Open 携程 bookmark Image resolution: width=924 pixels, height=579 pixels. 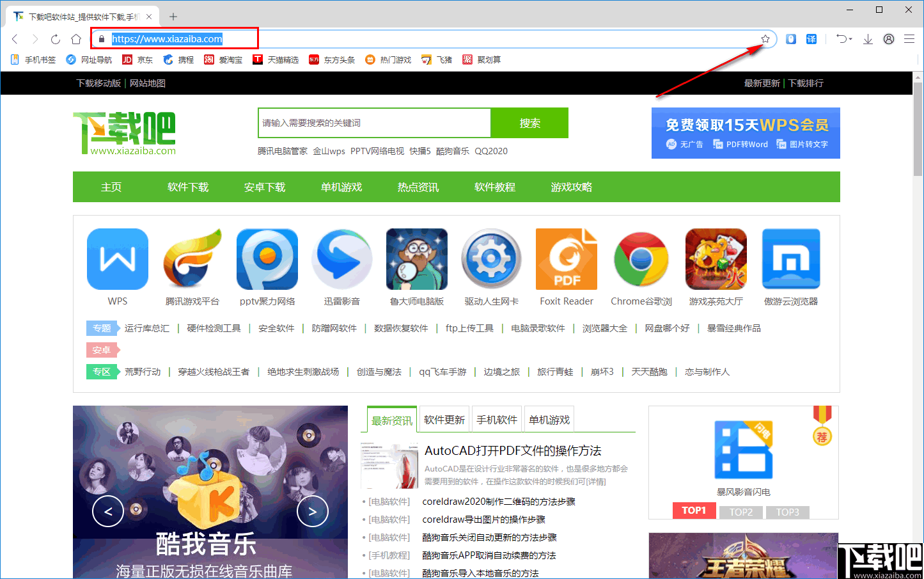[x=178, y=59]
